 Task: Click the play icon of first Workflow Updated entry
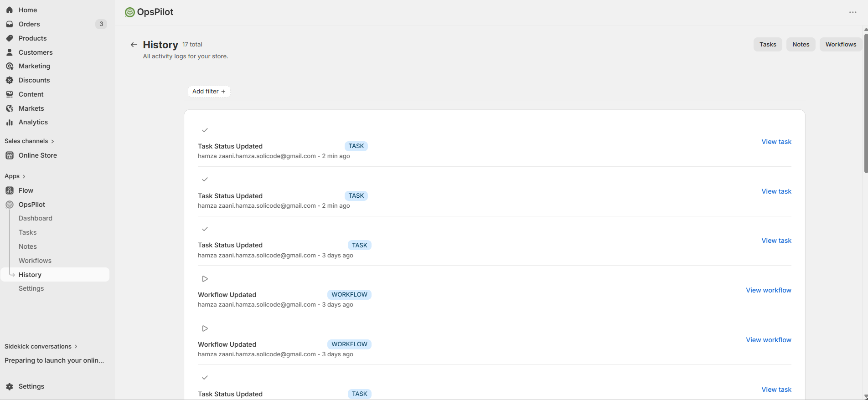pyautogui.click(x=205, y=279)
